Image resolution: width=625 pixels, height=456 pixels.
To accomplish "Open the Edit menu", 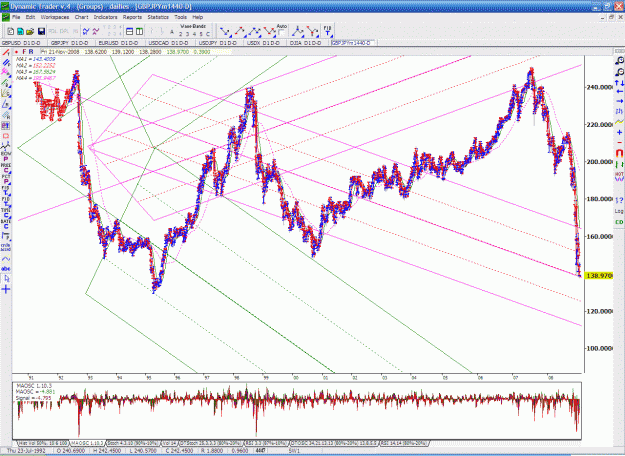I will tap(30, 17).
